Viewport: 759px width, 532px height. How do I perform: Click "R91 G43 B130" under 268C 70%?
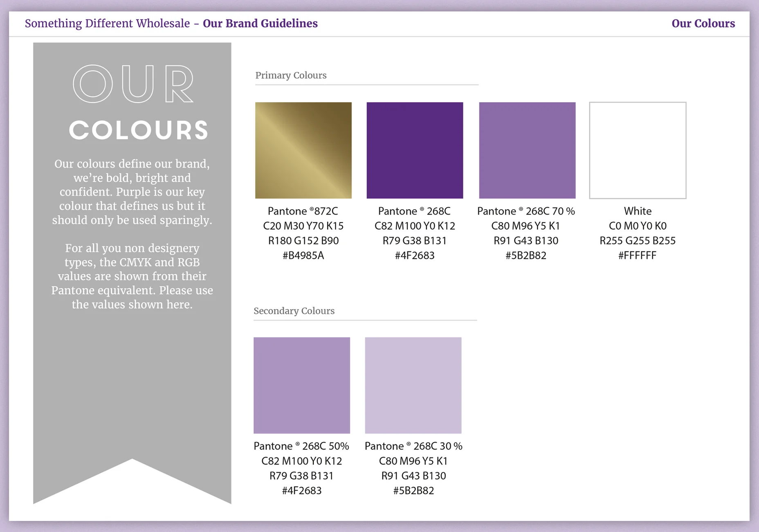(x=526, y=241)
